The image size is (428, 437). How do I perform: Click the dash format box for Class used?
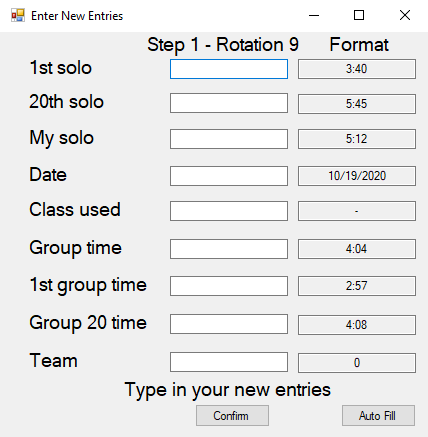point(357,211)
